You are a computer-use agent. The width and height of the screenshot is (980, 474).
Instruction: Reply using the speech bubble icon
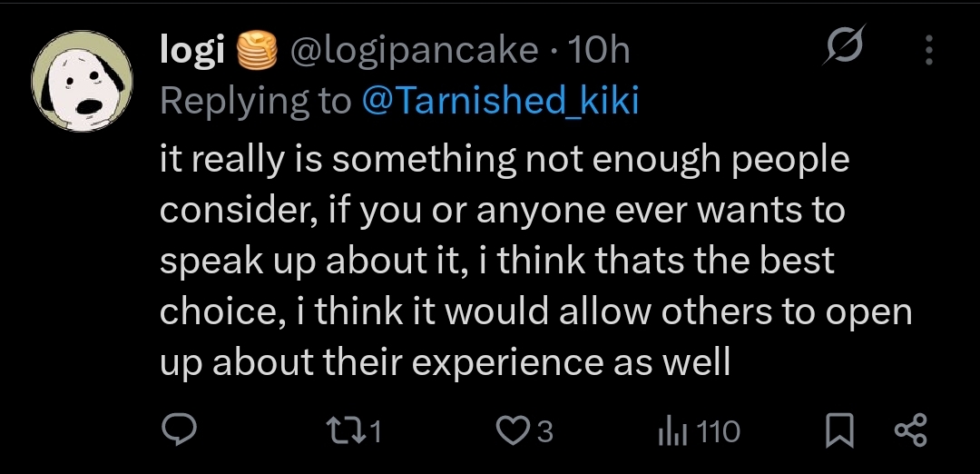tap(176, 430)
